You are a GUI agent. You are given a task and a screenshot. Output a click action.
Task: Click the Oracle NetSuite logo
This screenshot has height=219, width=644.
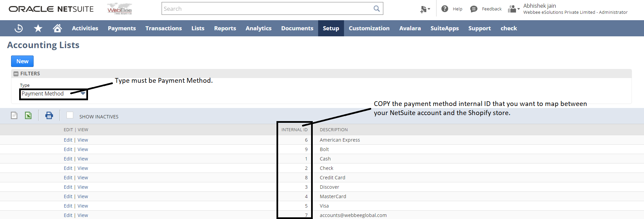click(51, 9)
